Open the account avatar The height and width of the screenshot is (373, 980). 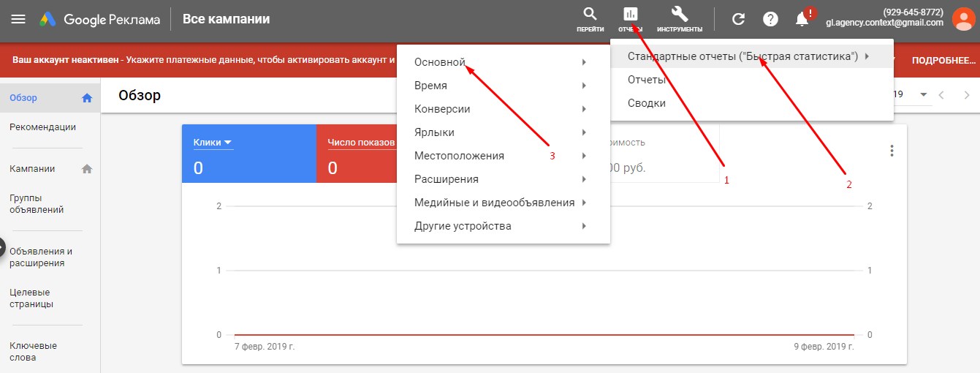click(964, 19)
